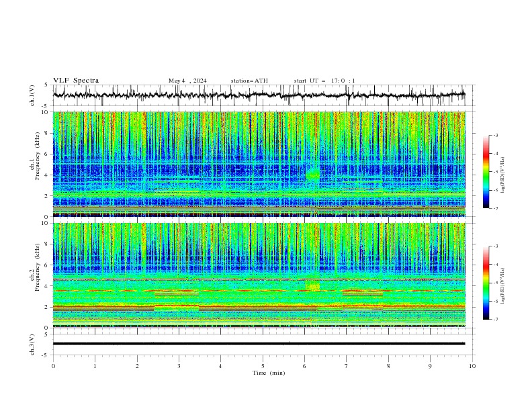Click time axis tick label "9"

point(430,366)
